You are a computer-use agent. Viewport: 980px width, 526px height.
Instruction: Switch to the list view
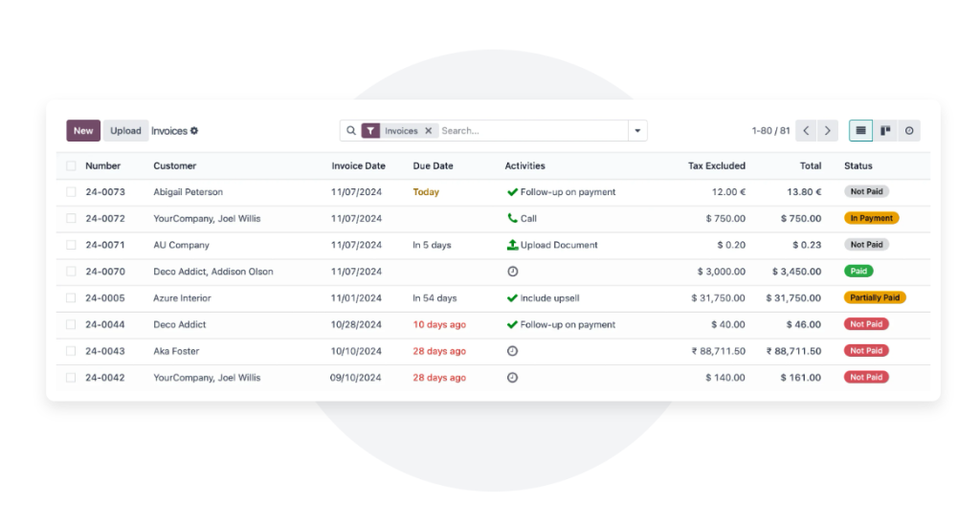pos(860,131)
